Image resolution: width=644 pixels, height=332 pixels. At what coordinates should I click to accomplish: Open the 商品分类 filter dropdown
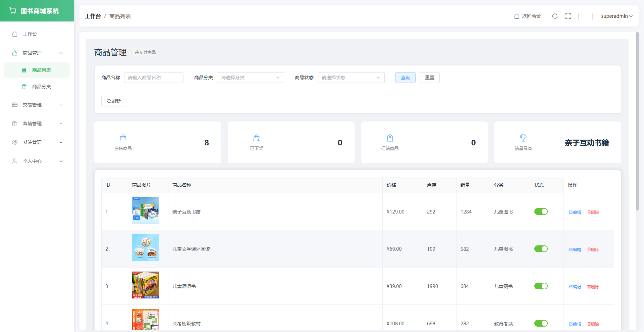250,78
